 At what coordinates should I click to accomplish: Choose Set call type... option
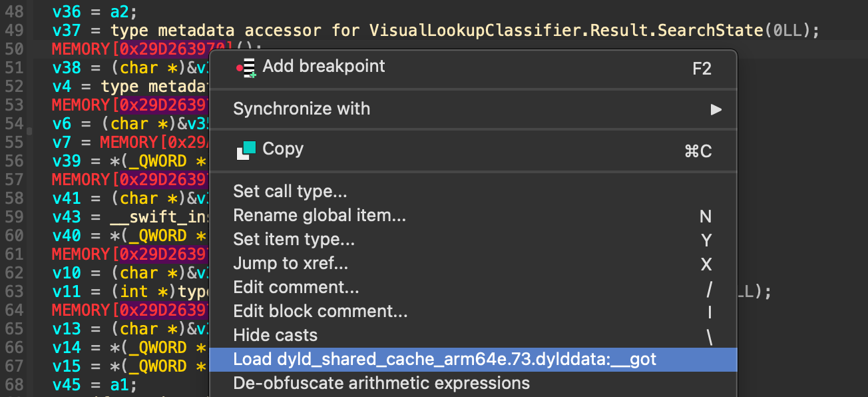coord(290,192)
